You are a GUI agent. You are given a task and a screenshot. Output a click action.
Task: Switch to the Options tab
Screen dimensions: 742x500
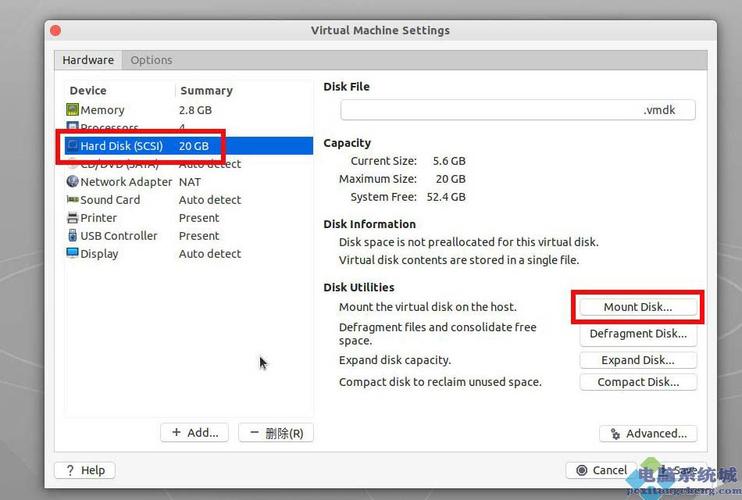tap(151, 60)
